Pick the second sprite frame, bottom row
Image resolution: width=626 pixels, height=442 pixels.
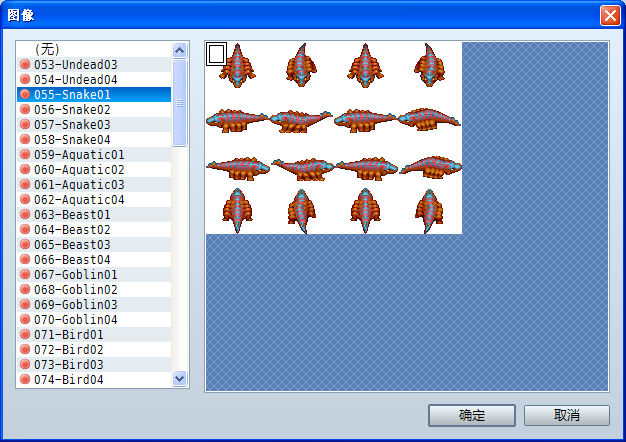coord(302,210)
